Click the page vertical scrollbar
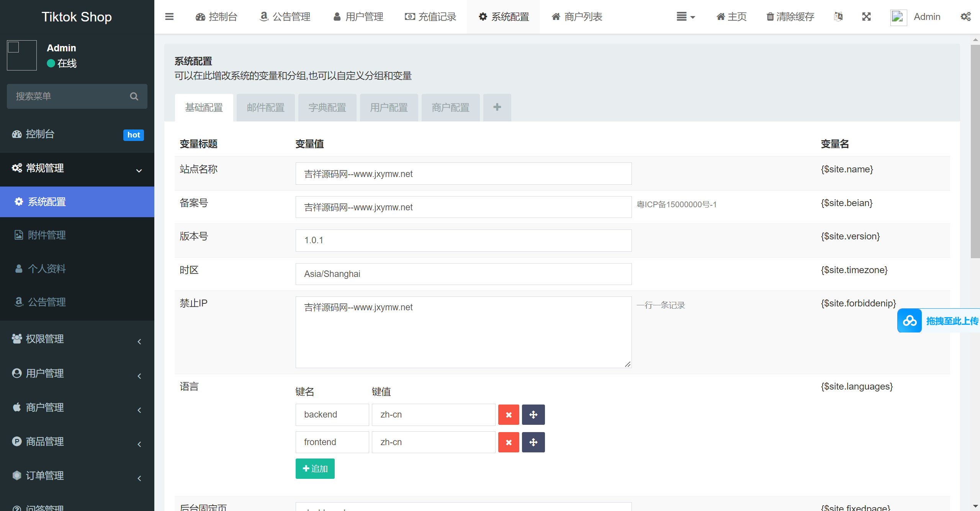 pos(975,151)
